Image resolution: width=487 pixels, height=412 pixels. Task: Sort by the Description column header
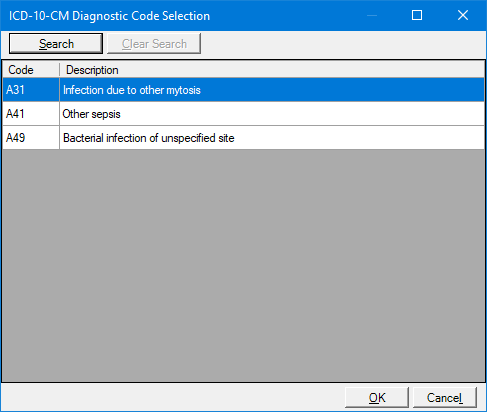(272, 70)
